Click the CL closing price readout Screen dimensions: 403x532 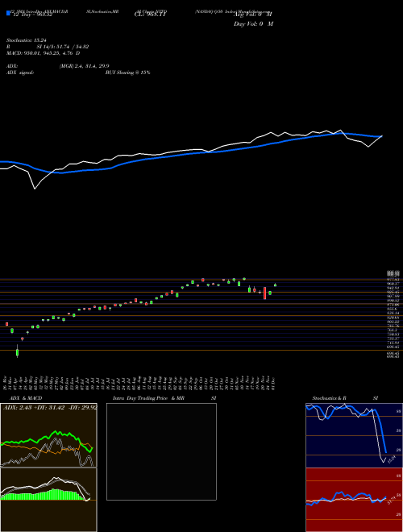coord(150,15)
